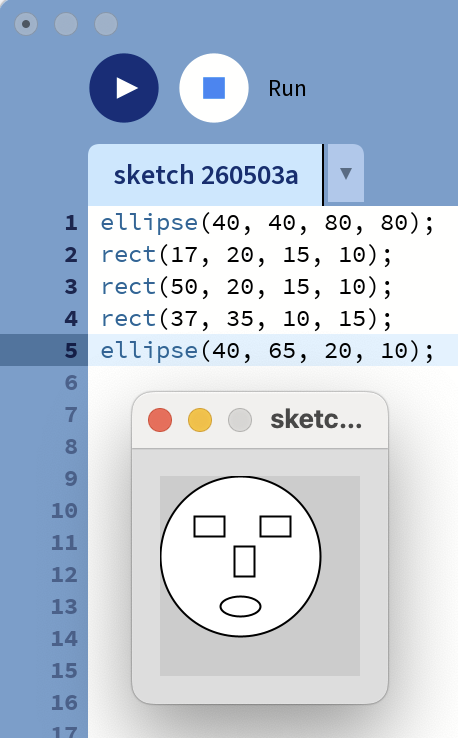Select the sketch 260503a tab
This screenshot has height=738, width=458.
(206, 175)
